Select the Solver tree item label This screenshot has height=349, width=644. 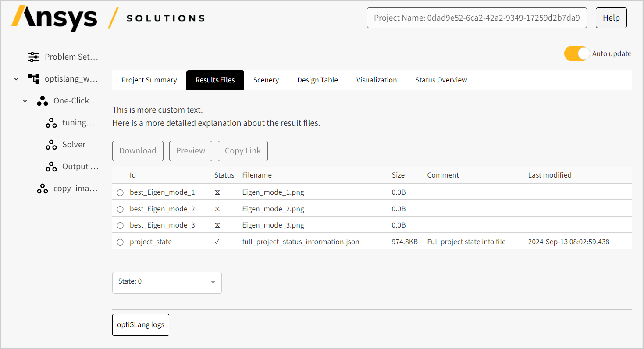click(74, 145)
